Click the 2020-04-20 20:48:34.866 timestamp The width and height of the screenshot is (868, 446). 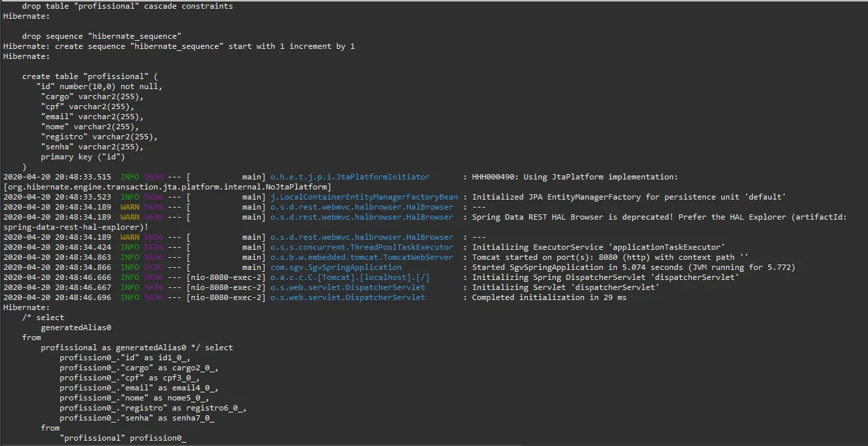click(x=58, y=267)
